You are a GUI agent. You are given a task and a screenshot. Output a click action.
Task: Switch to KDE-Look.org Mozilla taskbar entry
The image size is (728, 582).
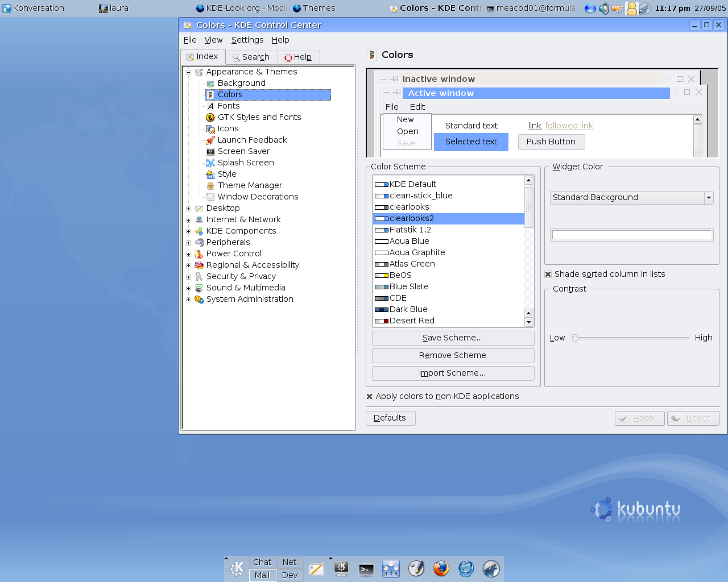point(242,8)
